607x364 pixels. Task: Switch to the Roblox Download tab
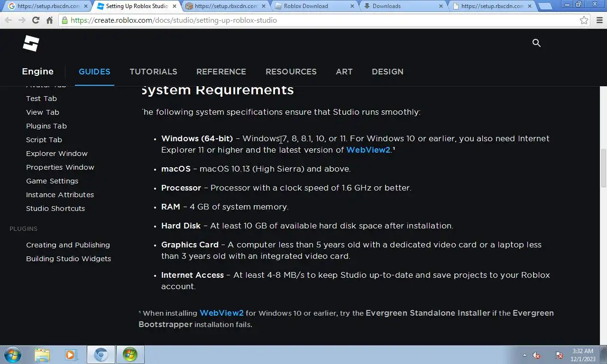(315, 6)
